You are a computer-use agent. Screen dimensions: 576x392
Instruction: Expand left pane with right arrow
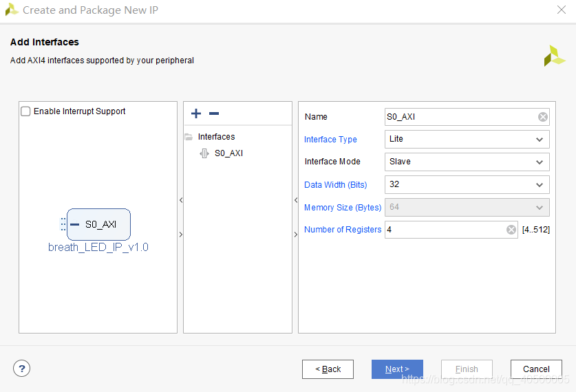(x=181, y=235)
